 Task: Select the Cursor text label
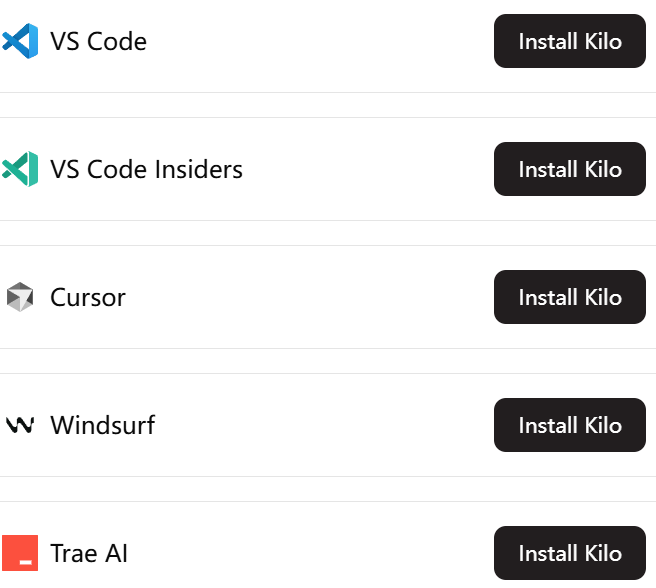click(88, 298)
